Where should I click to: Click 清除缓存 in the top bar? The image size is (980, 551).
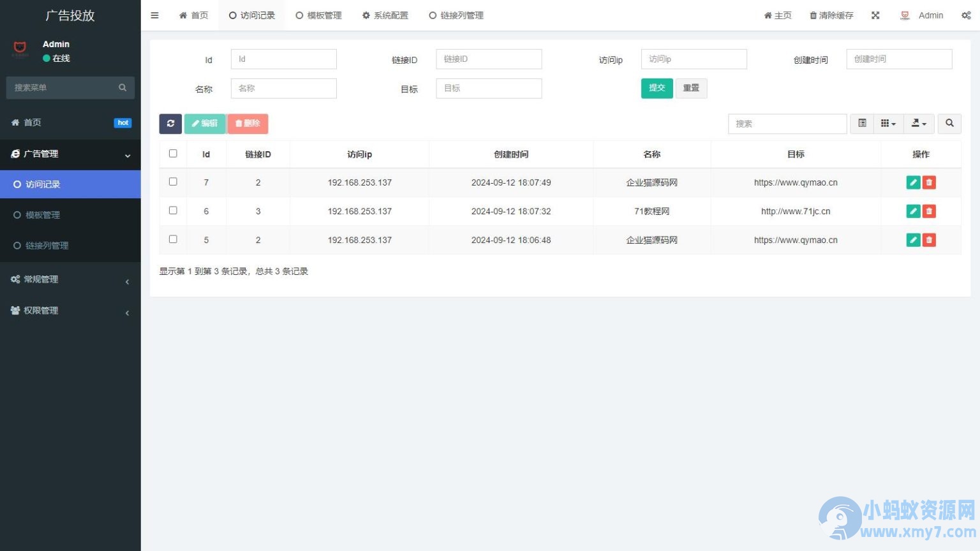click(x=831, y=15)
